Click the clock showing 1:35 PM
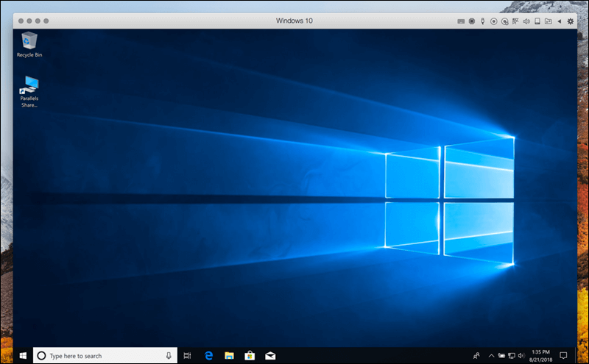Screen dimensions: 589x364 point(540,355)
